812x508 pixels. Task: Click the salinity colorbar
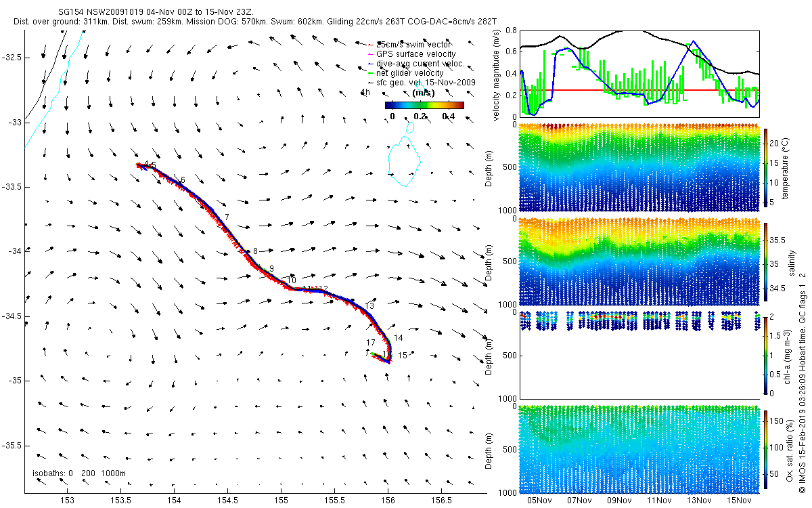[x=766, y=261]
